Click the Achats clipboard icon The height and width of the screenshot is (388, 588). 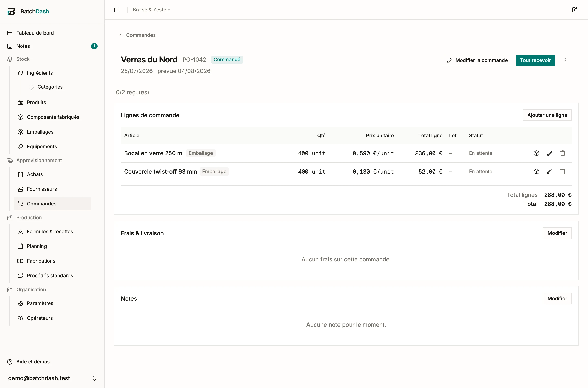coord(21,174)
